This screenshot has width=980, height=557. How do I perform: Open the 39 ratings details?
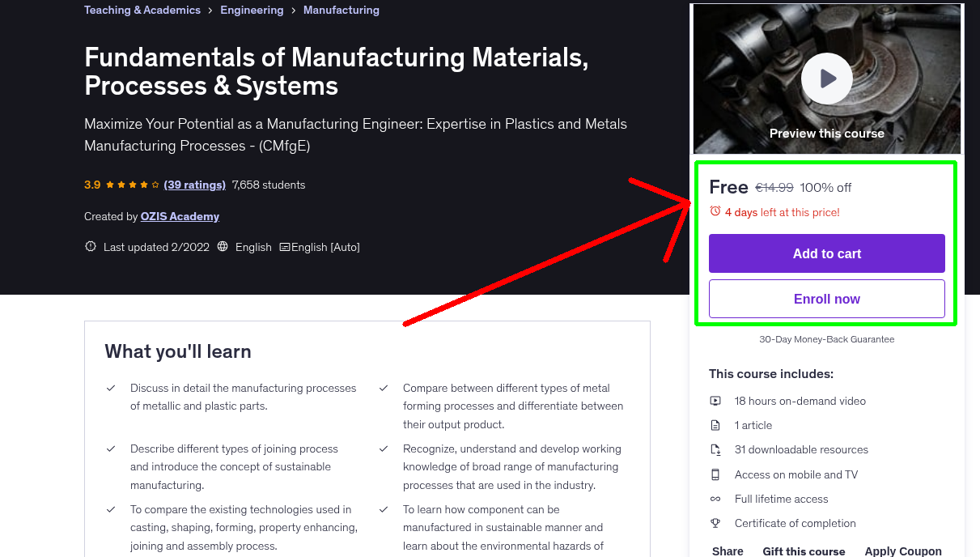point(194,185)
